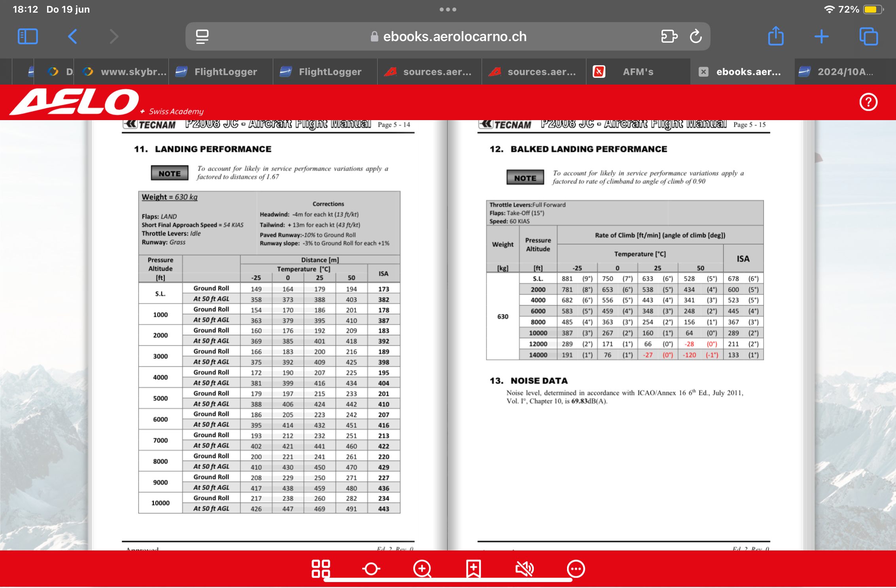896x588 pixels.
Task: Toggle the Safari sidebar panel
Action: point(28,36)
